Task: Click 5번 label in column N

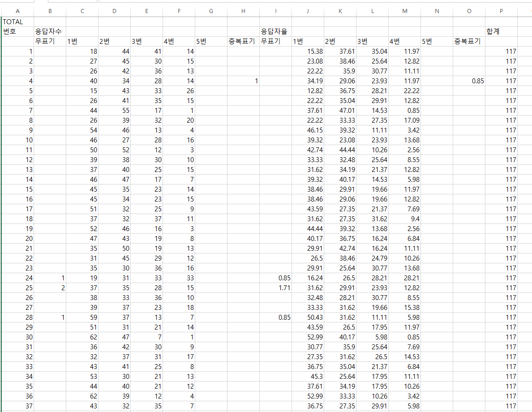Action: 437,41
